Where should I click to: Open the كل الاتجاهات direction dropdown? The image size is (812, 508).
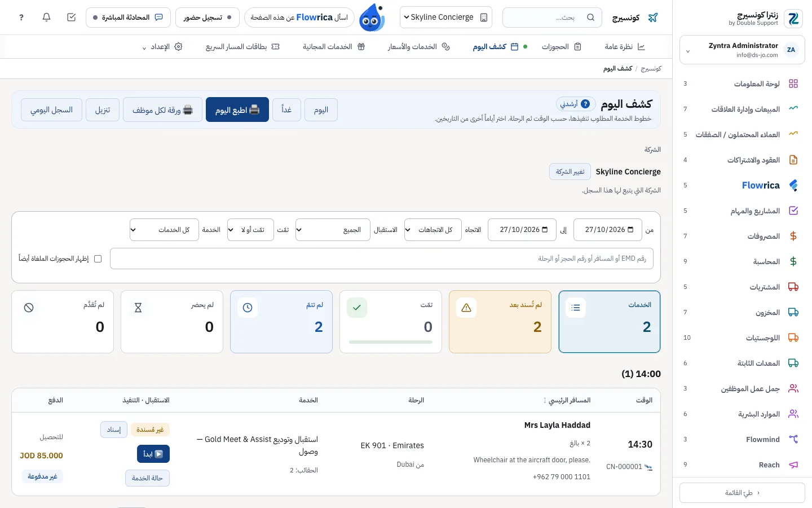pos(433,230)
